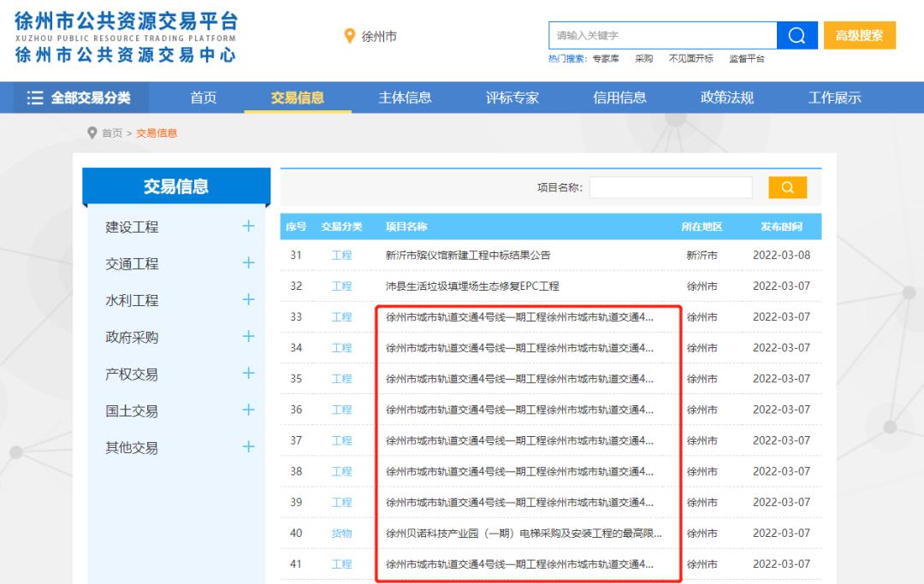Click the location pin icon in the breadcrumb
This screenshot has height=584, width=924.
92,133
